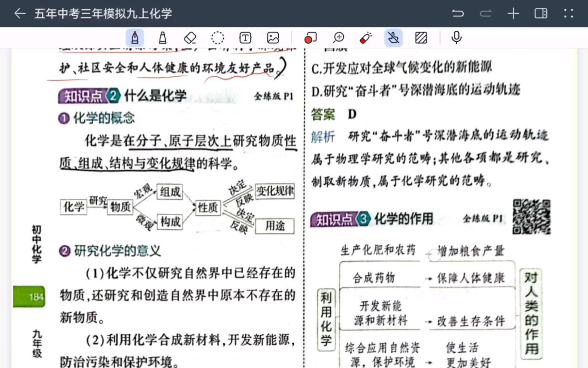The image size is (588, 368).
Task: Select the Pen tool
Action: pyautogui.click(x=135, y=38)
